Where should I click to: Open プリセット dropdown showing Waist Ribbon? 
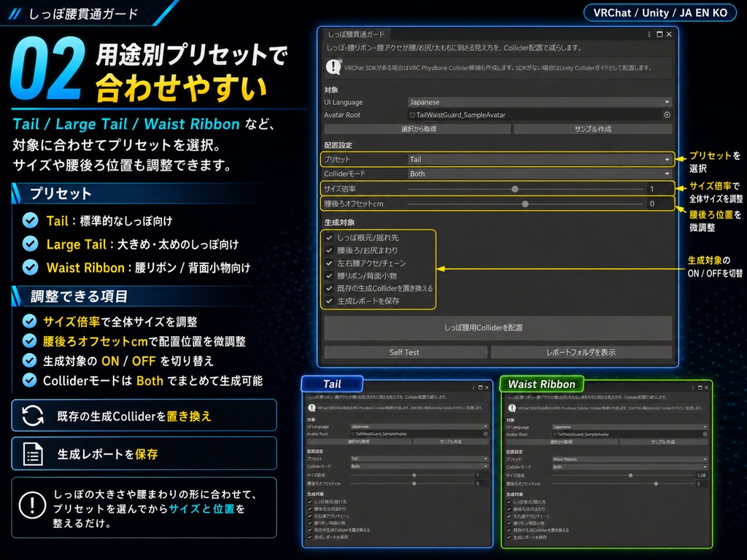click(630, 459)
